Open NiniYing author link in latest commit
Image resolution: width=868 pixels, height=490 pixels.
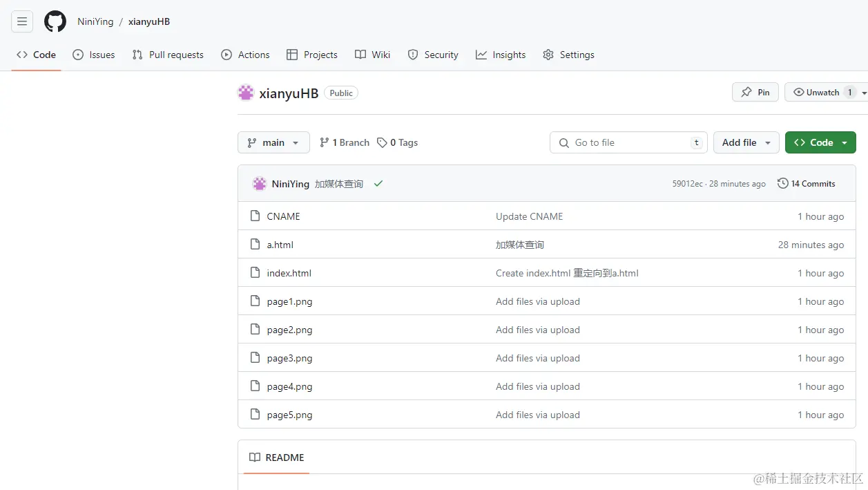pyautogui.click(x=291, y=184)
